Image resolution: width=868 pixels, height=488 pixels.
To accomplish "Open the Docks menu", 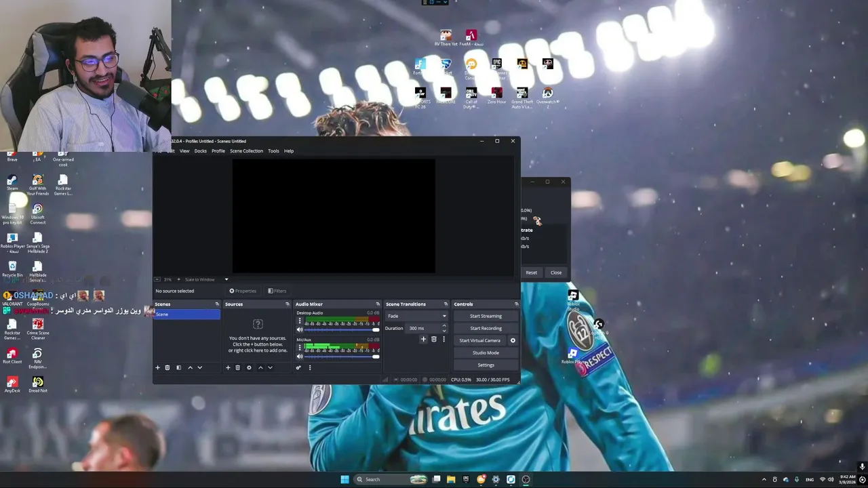I will coord(201,150).
